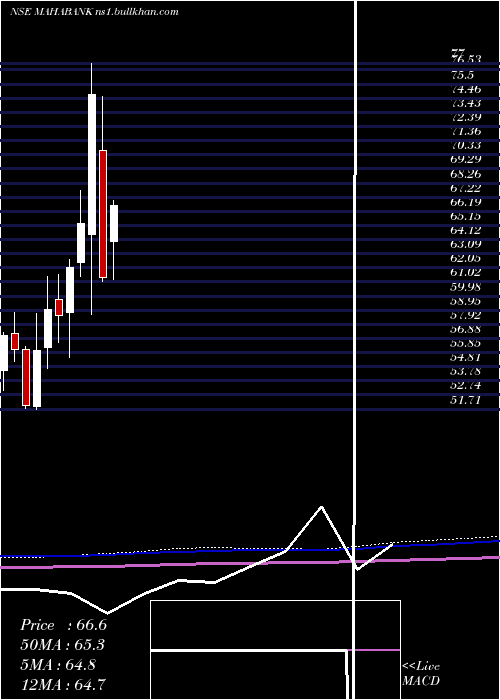This screenshot has width=500, height=700.
Task: Click the 75.5 price axis label
Action: coord(462,75)
